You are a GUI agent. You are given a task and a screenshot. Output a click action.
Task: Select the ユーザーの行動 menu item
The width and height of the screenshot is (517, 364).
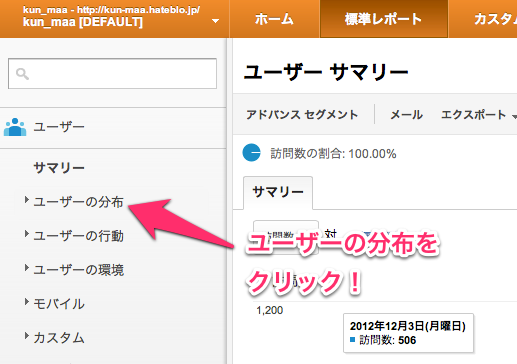79,236
